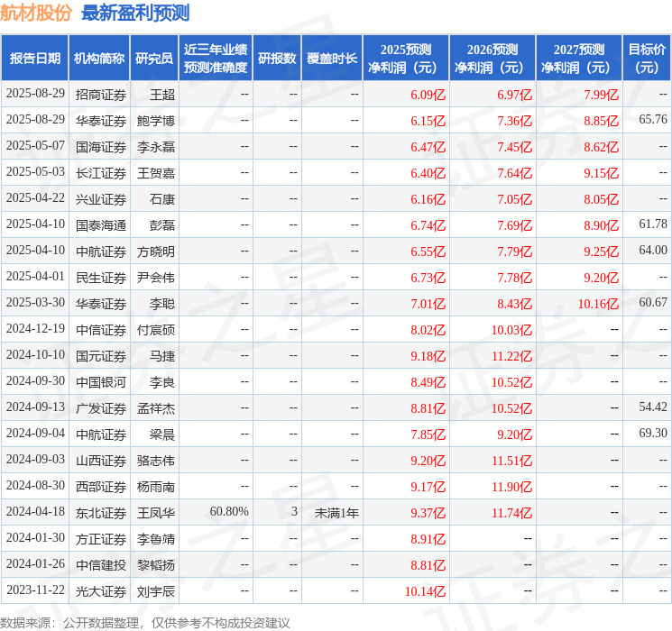Click the 国海证券 cell
Viewport: 672px width, 631px height.
[101, 147]
